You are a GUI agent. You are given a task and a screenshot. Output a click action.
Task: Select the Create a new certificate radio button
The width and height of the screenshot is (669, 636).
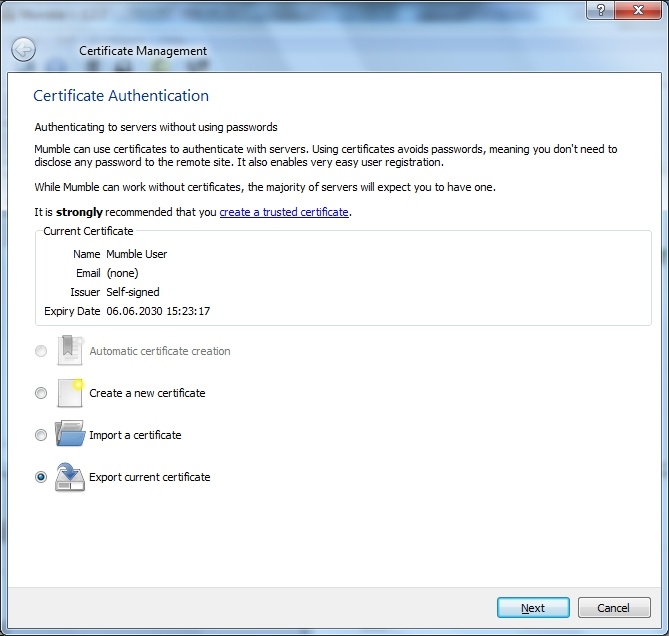(41, 393)
